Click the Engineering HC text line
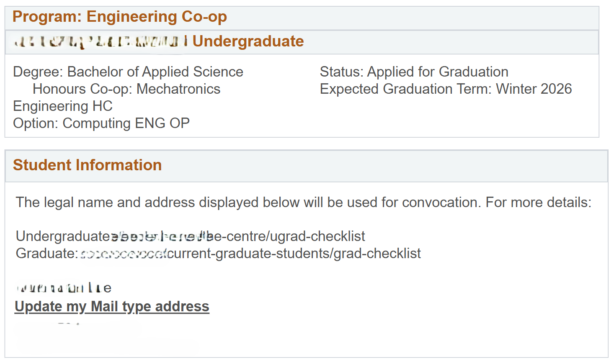 63,106
